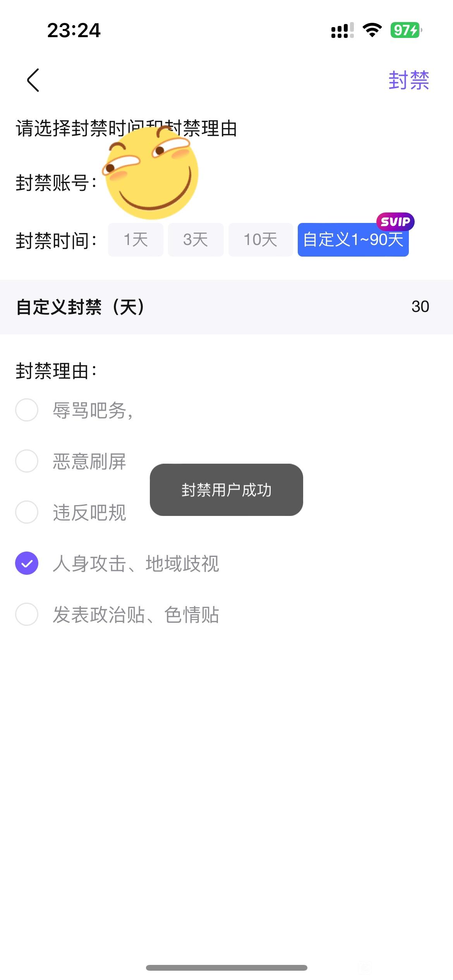
Task: Choose the 10天 ban duration
Action: (x=260, y=240)
